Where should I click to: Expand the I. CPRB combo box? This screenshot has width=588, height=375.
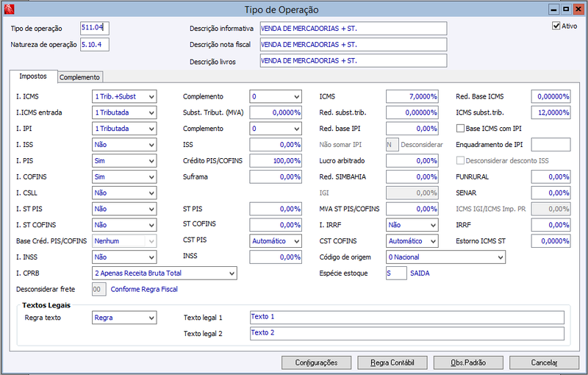pyautogui.click(x=165, y=273)
